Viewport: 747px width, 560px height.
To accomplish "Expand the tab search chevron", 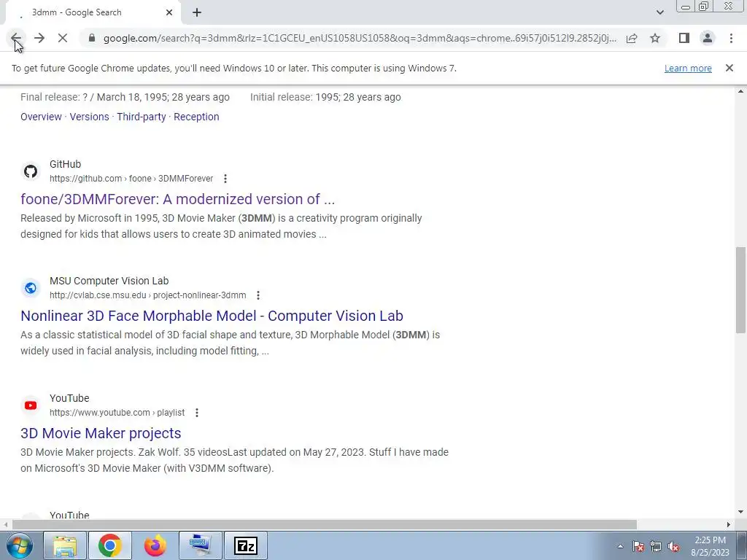I will [659, 12].
